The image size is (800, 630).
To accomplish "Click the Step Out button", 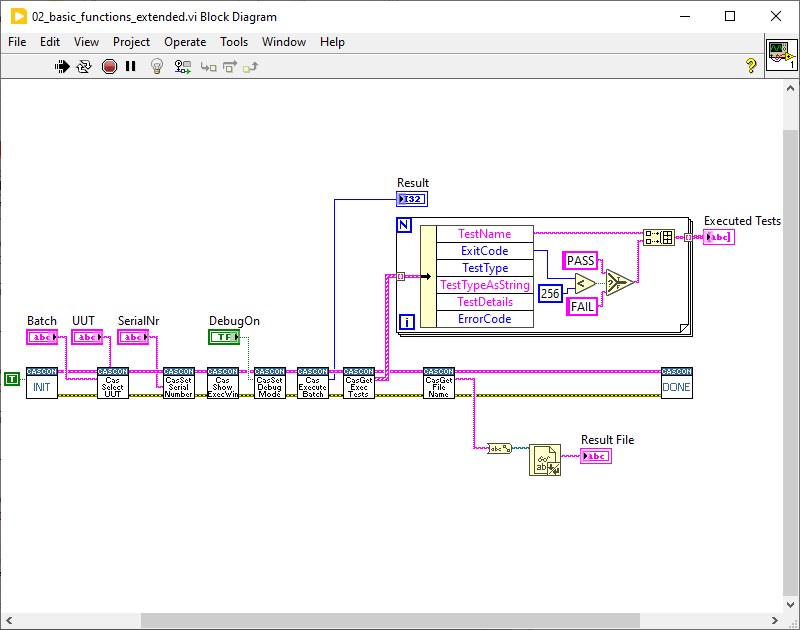I will pos(251,67).
